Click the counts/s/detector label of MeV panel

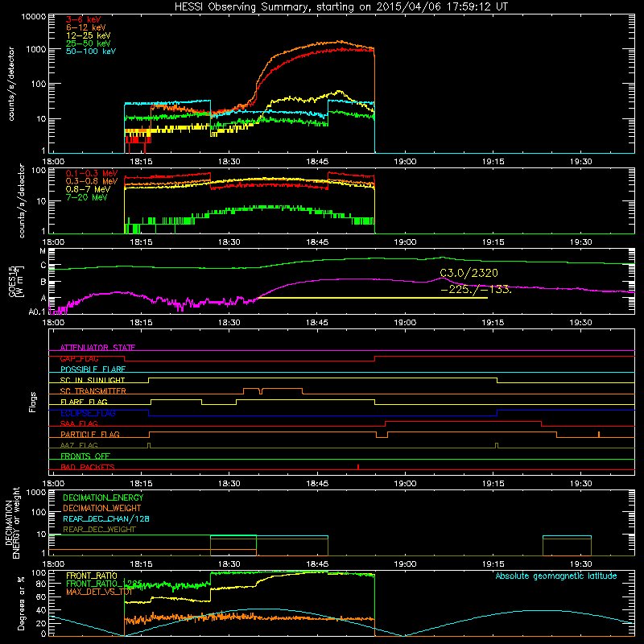[22, 200]
